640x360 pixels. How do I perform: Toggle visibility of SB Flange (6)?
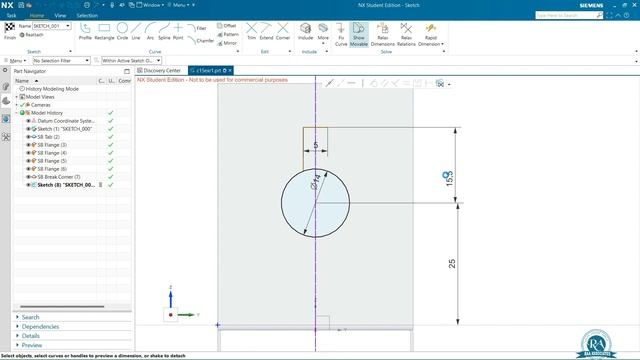29,169
